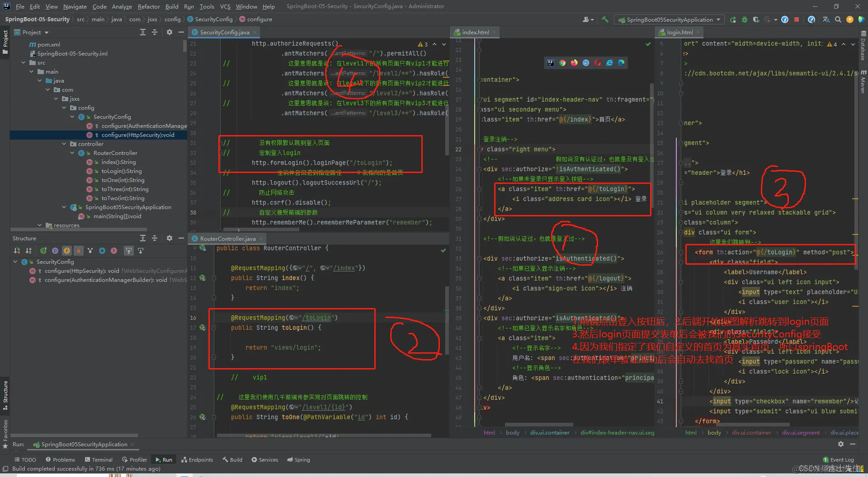868x477 pixels.
Task: Open the Navigate menu
Action: 75,6
